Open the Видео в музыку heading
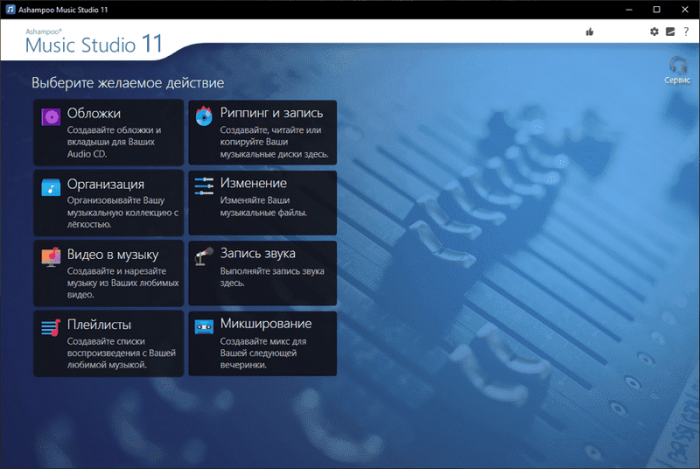The image size is (700, 469). (x=113, y=254)
